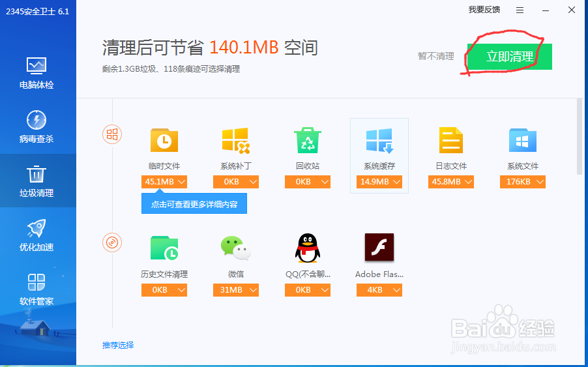Open the 我要反馈 feedback link
The image size is (588, 367).
pos(484,10)
